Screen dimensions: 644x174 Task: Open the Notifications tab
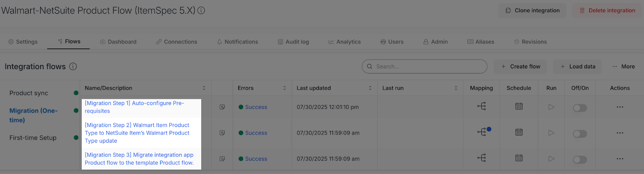(x=237, y=42)
